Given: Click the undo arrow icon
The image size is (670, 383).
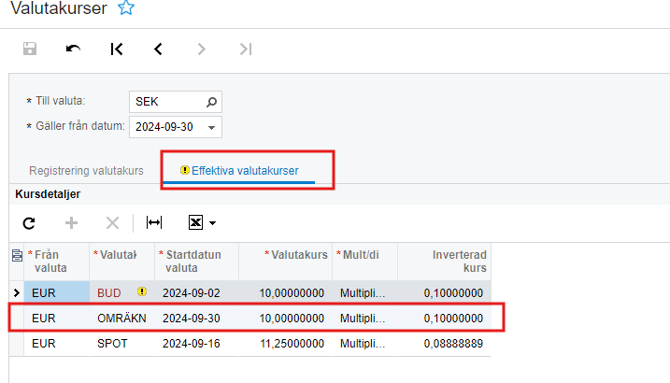Looking at the screenshot, I should [x=73, y=49].
